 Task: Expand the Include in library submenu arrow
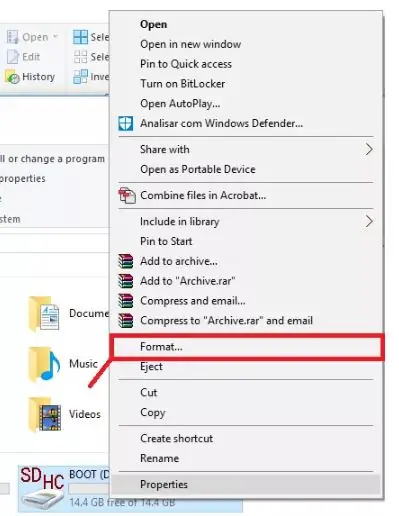[369, 221]
